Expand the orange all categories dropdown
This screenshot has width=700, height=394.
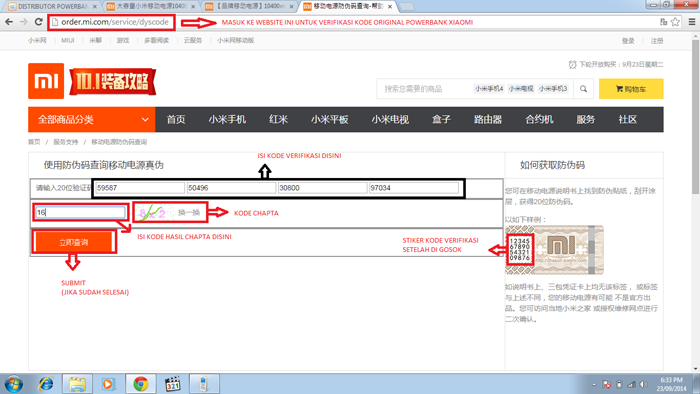pyautogui.click(x=92, y=120)
